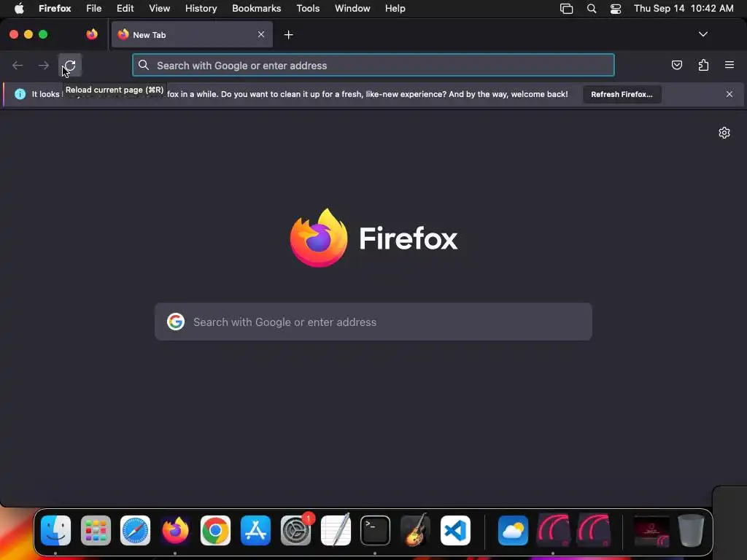Click the screen mirroring menu bar icon
747x560 pixels.
pos(566,9)
